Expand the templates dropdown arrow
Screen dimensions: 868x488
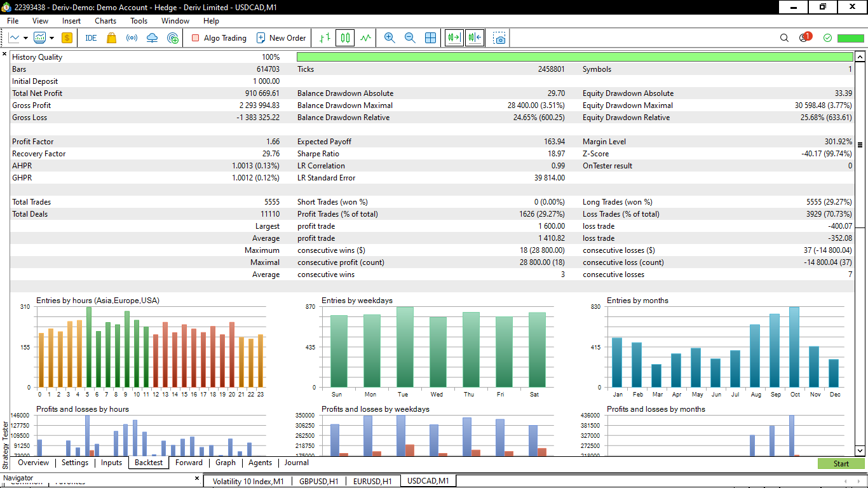[51, 38]
